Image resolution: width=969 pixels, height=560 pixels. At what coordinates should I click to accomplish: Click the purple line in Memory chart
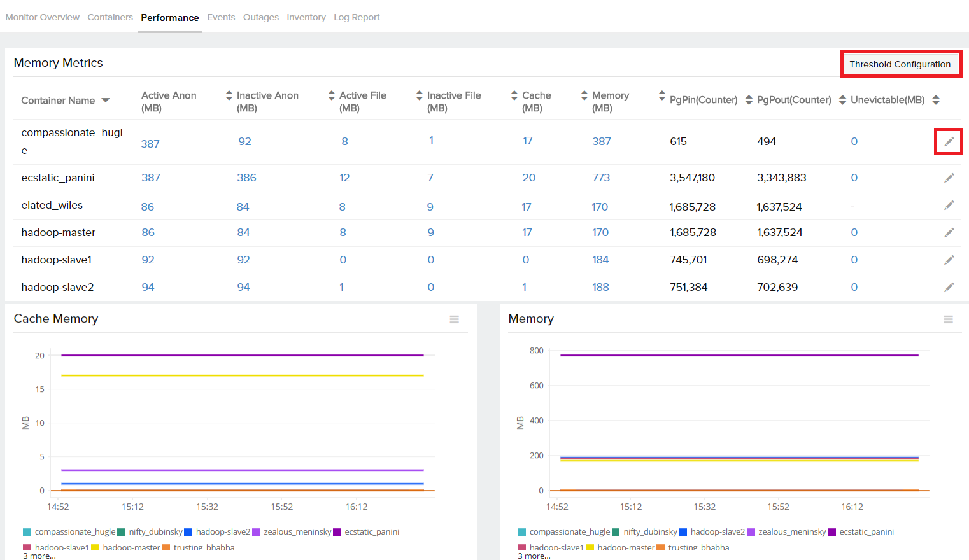pos(739,355)
